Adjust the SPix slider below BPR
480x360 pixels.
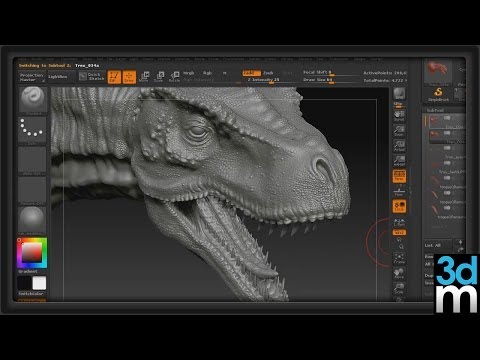click(399, 105)
